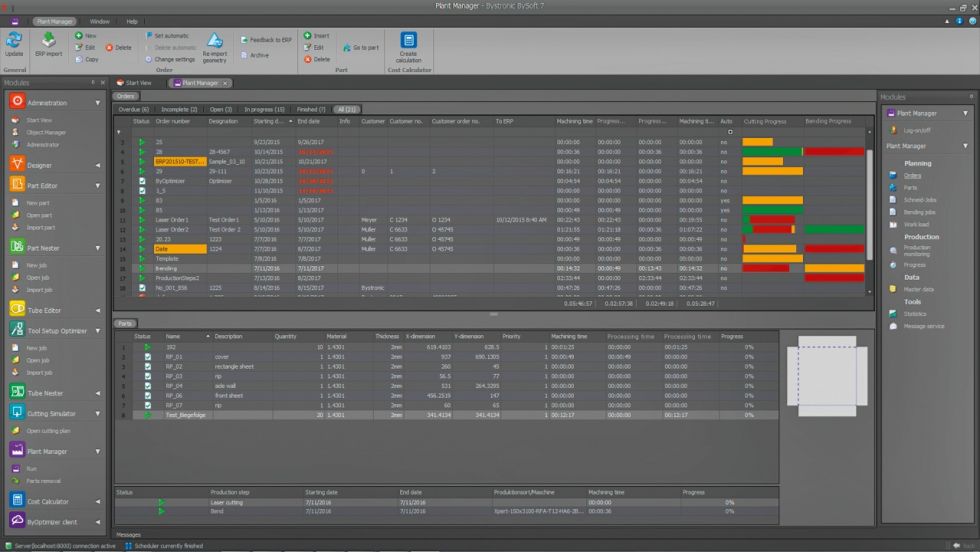The image size is (980, 552).
Task: Sort orders by the End date column
Action: [x=308, y=121]
